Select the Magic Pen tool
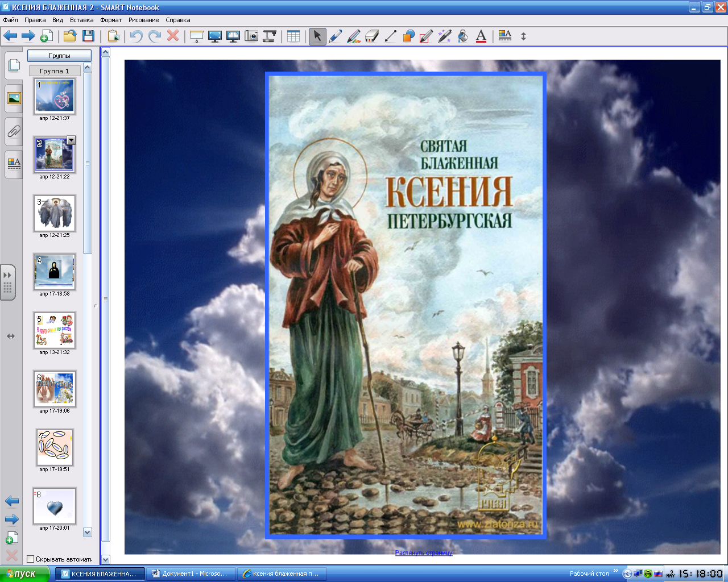Image resolution: width=728 pixels, height=582 pixels. pos(445,36)
